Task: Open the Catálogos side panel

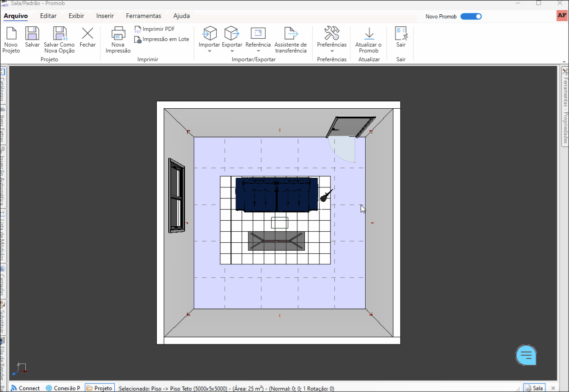Action: pyautogui.click(x=2, y=85)
